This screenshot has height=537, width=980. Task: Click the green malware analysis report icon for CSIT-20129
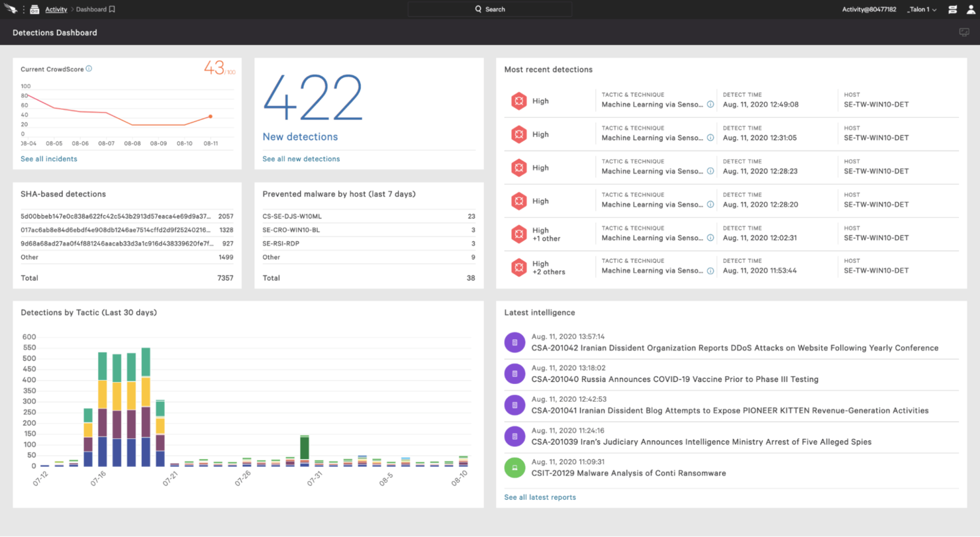coord(514,467)
